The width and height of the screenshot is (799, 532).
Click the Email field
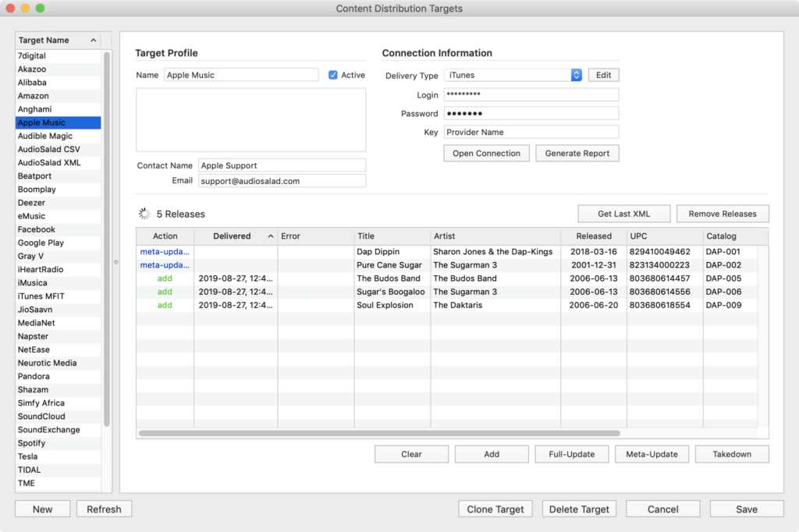282,181
